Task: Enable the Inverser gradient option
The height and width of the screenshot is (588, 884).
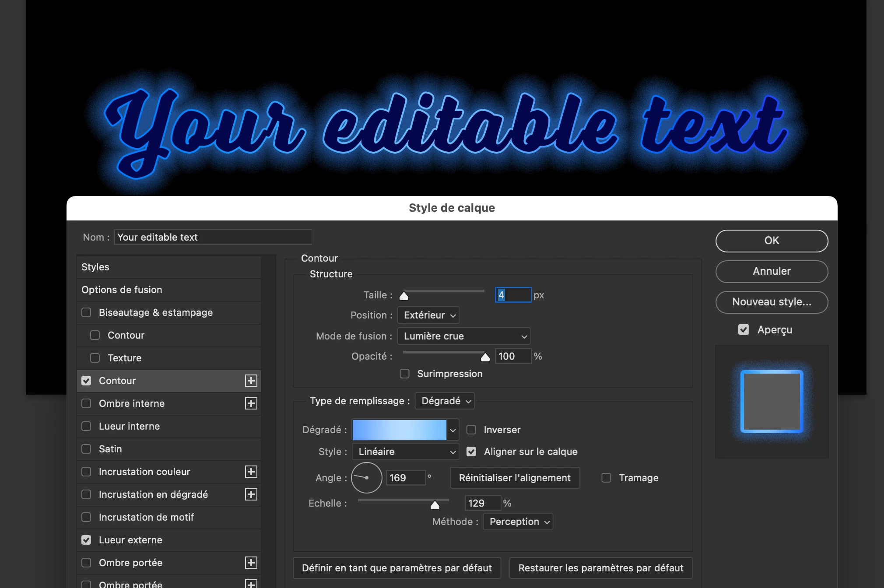Action: pyautogui.click(x=471, y=430)
